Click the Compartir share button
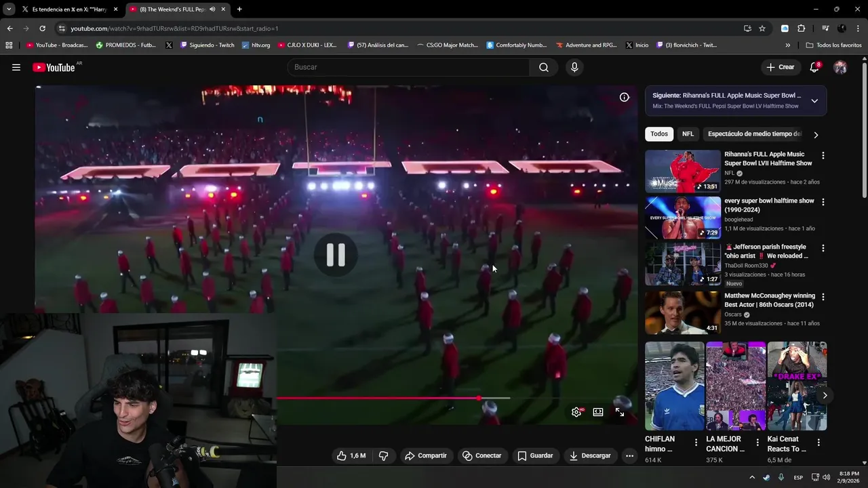Viewport: 868px width, 488px height. pyautogui.click(x=426, y=455)
